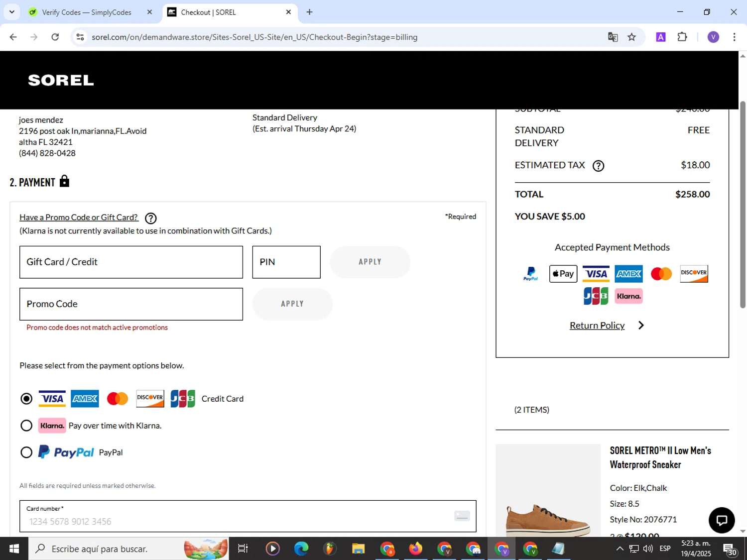Select Pay over time with Klarna
747x560 pixels.
[x=26, y=426]
